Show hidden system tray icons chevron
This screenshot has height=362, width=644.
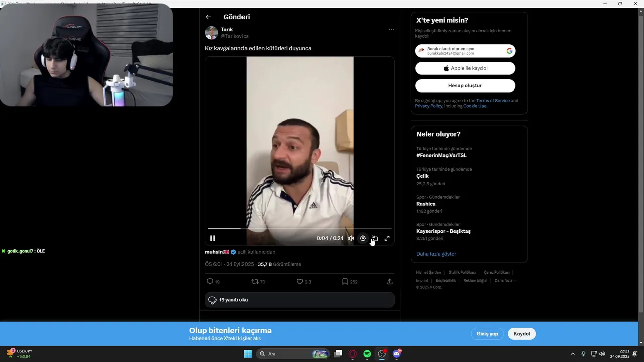click(x=572, y=354)
